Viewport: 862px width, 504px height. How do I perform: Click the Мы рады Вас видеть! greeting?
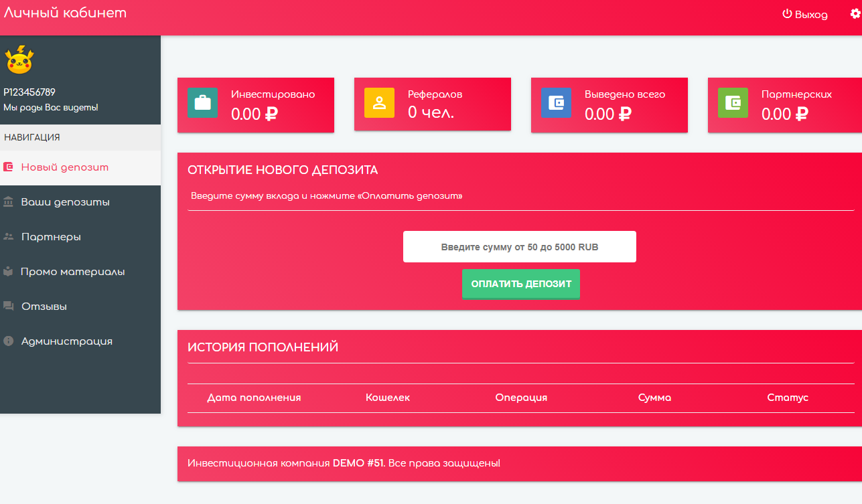coord(51,107)
